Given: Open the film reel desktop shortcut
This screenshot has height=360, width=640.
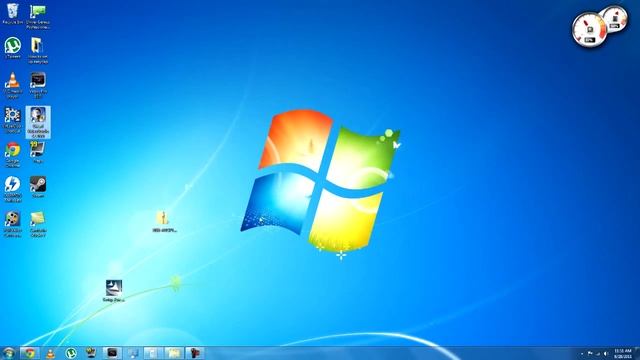Looking at the screenshot, I should tap(13, 224).
